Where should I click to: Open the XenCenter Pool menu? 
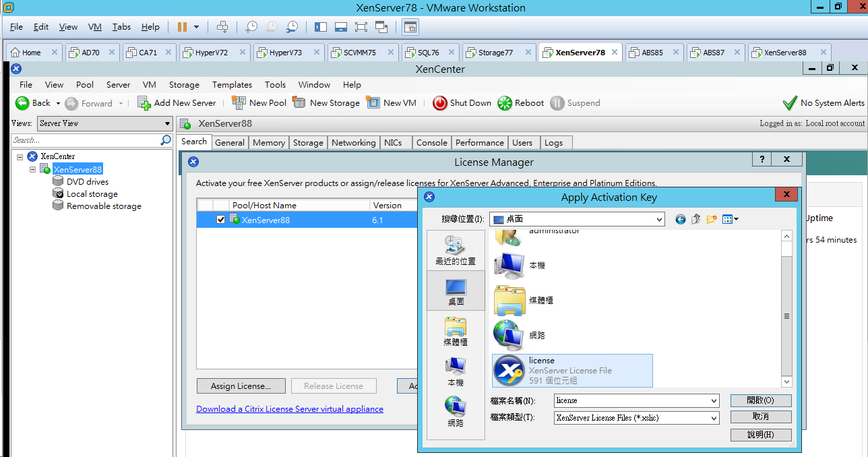[x=85, y=85]
